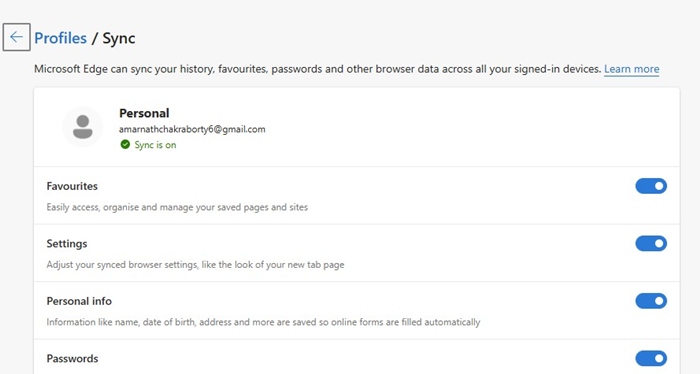Open the Profiles breadcrumb link
Viewport: 700px width, 374px height.
click(x=60, y=38)
